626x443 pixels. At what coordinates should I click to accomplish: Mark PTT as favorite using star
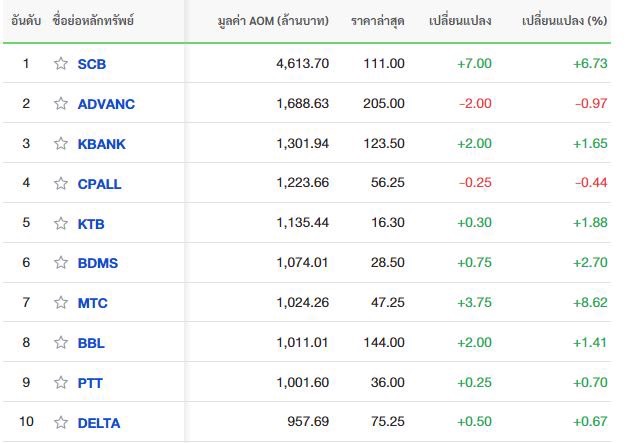pyautogui.click(x=61, y=382)
